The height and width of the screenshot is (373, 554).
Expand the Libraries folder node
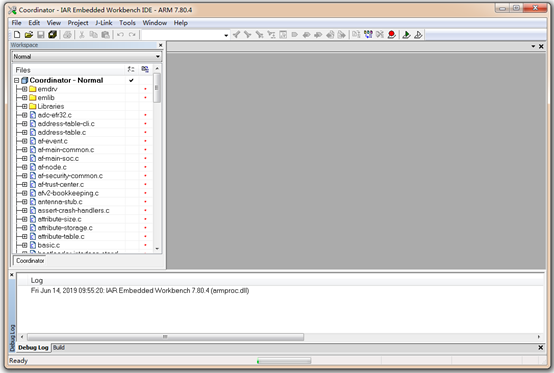click(24, 106)
